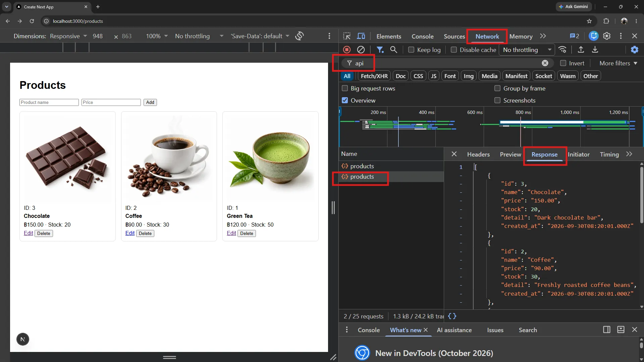Screen dimensions: 644x362
Task: Show more request detail tabs chevron
Action: pyautogui.click(x=629, y=154)
